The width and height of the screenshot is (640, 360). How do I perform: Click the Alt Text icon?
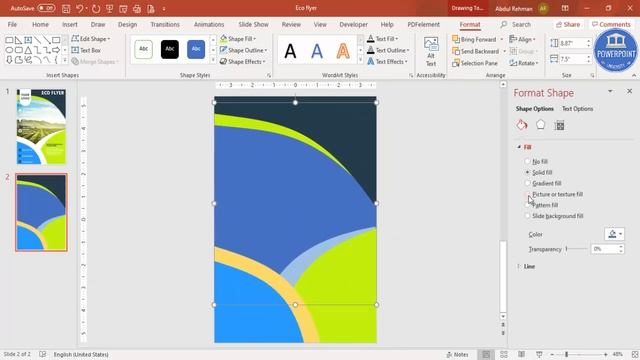(431, 51)
